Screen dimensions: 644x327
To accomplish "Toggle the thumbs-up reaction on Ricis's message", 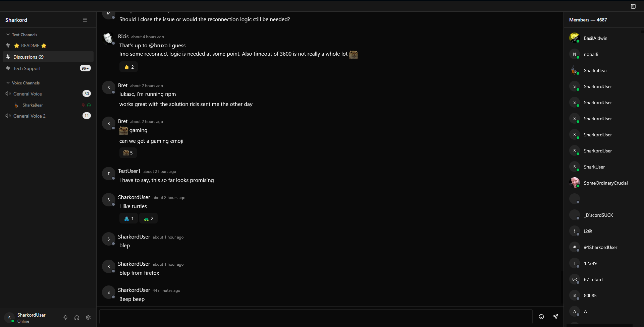I will tap(128, 67).
